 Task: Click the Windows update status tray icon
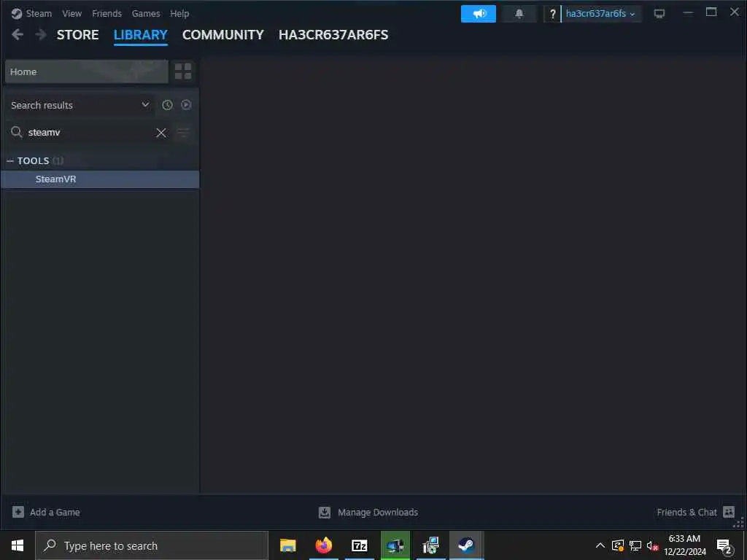point(618,545)
